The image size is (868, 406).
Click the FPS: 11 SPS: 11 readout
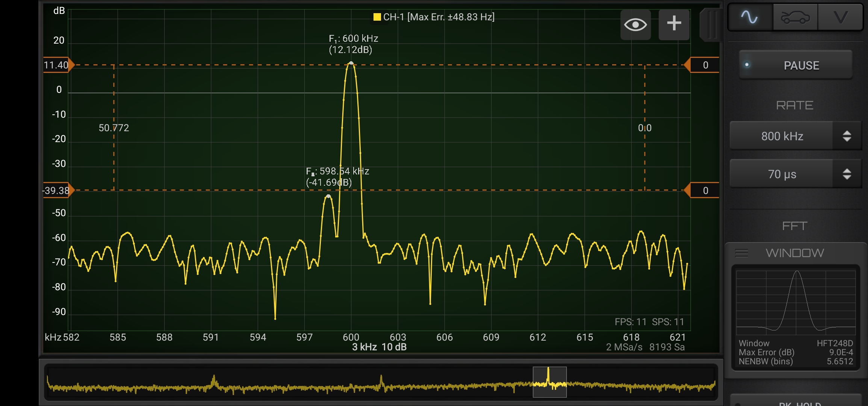pyautogui.click(x=649, y=322)
